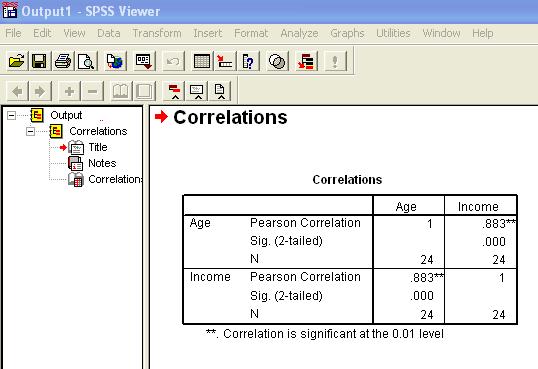Open the Data menu
Viewport: 538px width, 369px height.
(108, 33)
